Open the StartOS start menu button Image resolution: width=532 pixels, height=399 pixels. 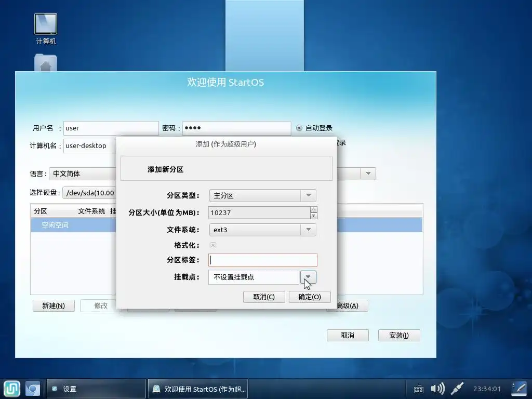[12, 389]
